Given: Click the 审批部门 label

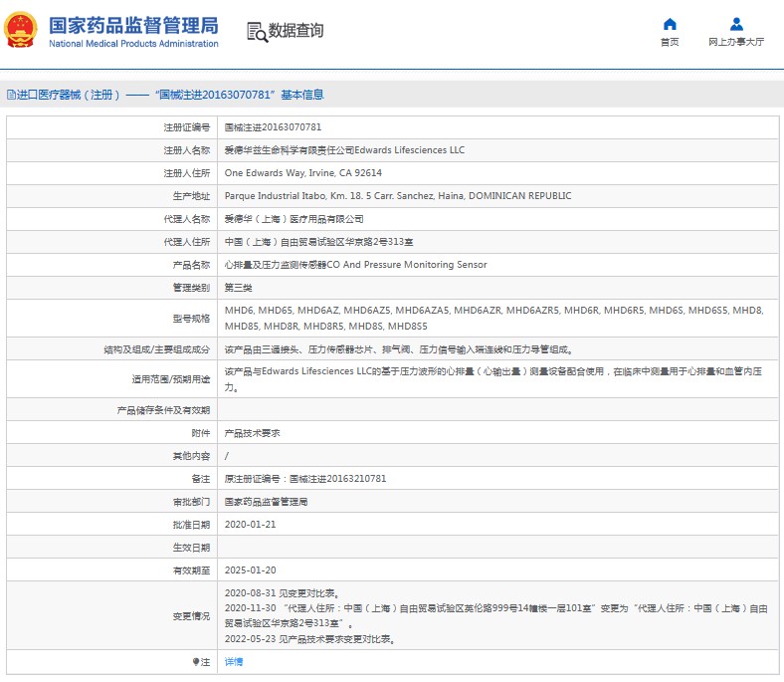Looking at the screenshot, I should [x=191, y=502].
